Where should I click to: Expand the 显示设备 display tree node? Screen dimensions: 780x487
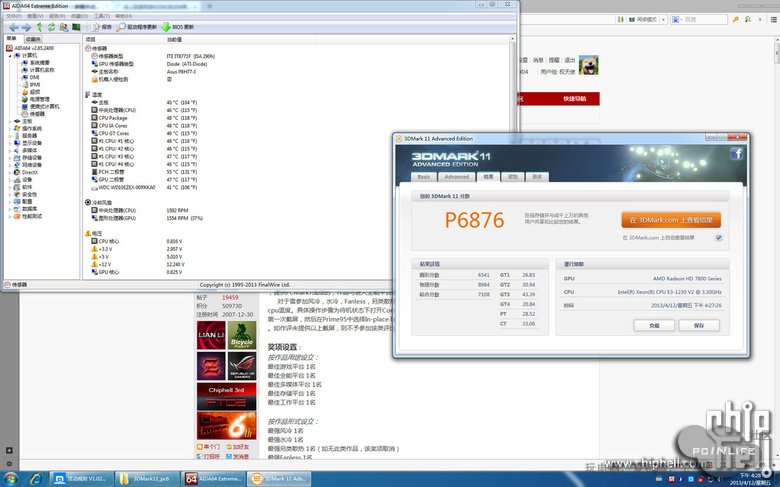[10, 143]
